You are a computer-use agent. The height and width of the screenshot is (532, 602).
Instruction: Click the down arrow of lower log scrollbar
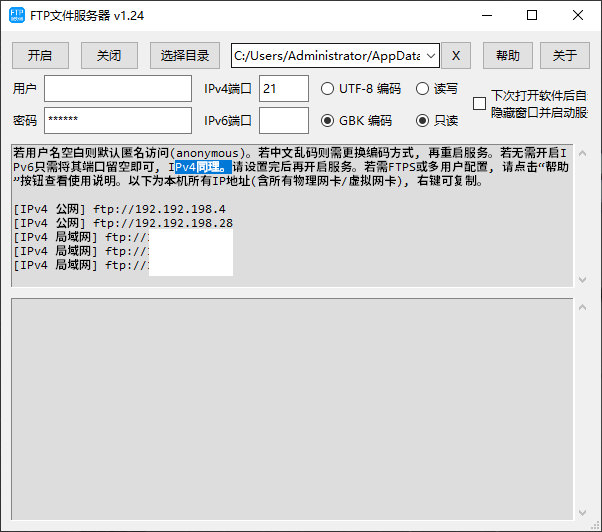point(582,513)
